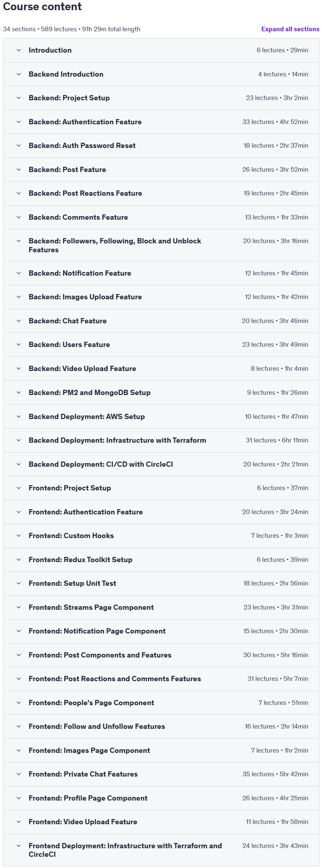Expand Frontend: Custom Hooks chevron
This screenshot has width=322, height=868.
coord(19,536)
